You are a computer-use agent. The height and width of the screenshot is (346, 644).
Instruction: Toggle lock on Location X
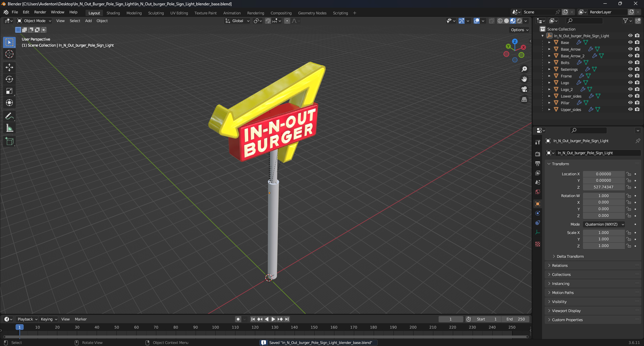[629, 174]
